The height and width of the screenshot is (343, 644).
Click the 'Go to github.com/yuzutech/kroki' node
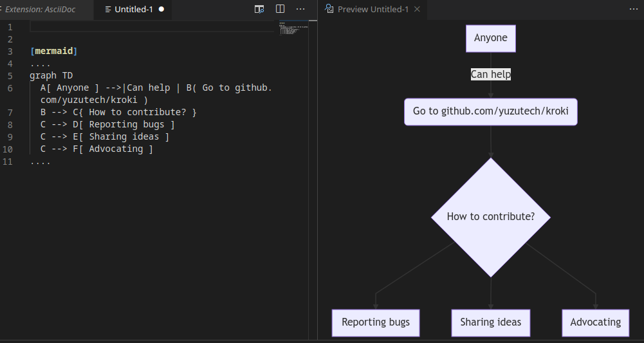tap(491, 112)
